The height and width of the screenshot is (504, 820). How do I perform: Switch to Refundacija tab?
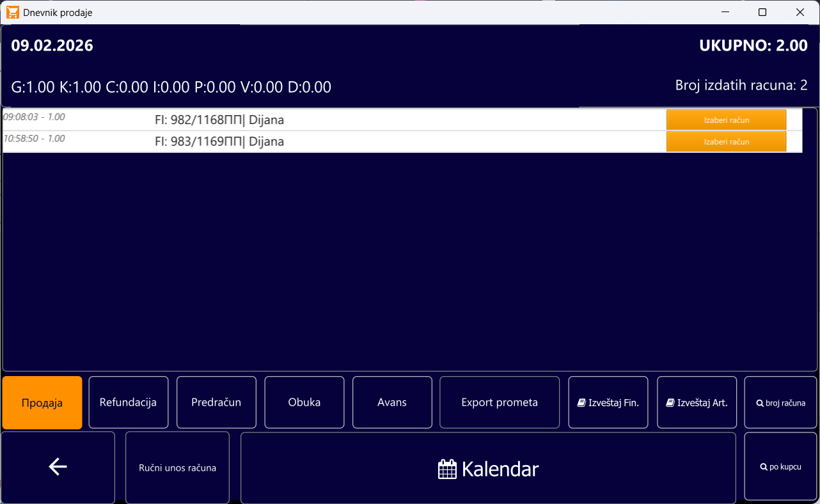[128, 402]
